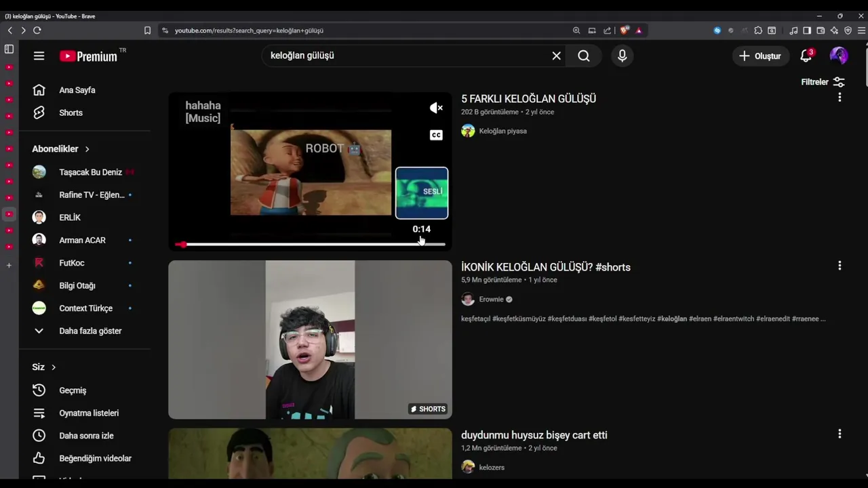This screenshot has height=488, width=868.
Task: Open options for duydunmu huysuz video
Action: [840, 434]
